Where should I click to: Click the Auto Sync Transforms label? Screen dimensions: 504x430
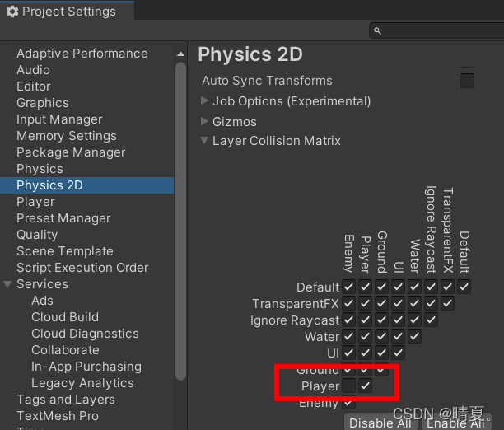pyautogui.click(x=267, y=81)
